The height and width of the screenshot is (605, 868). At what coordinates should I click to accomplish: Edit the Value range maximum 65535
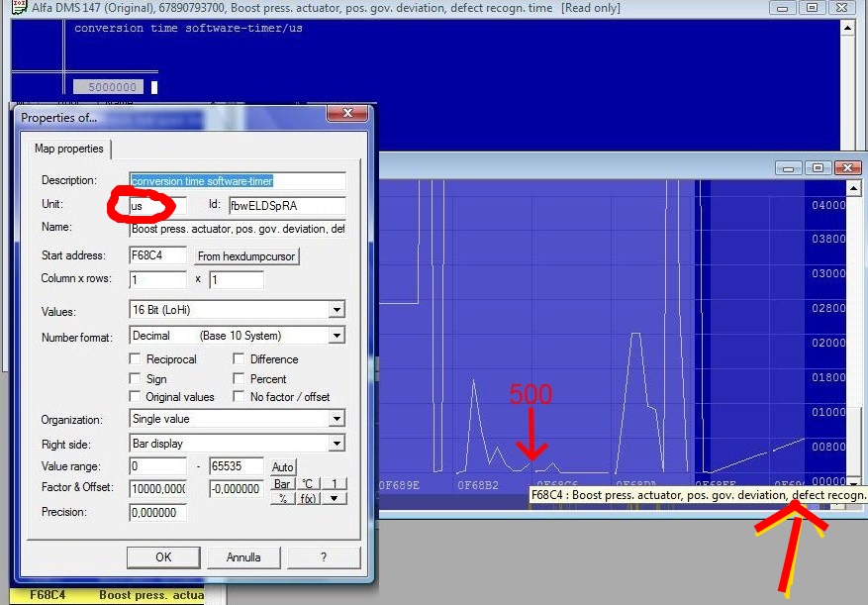[x=237, y=466]
